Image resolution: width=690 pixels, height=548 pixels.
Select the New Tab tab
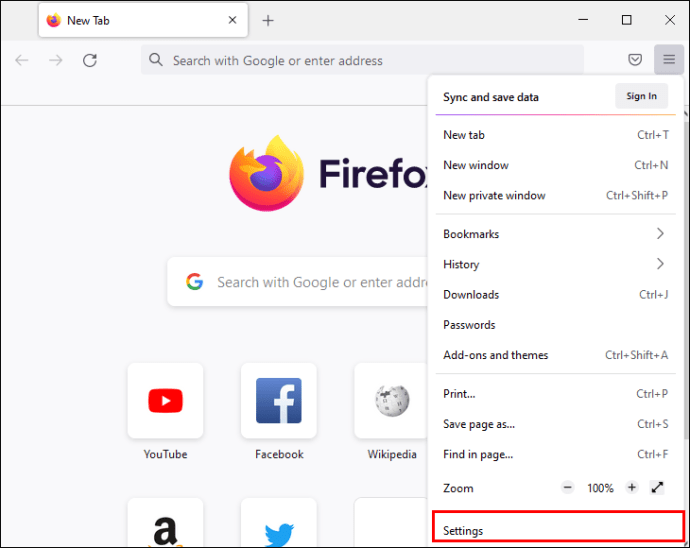[143, 20]
